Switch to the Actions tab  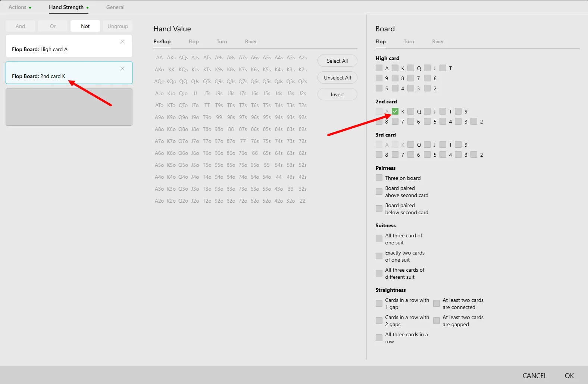point(18,7)
